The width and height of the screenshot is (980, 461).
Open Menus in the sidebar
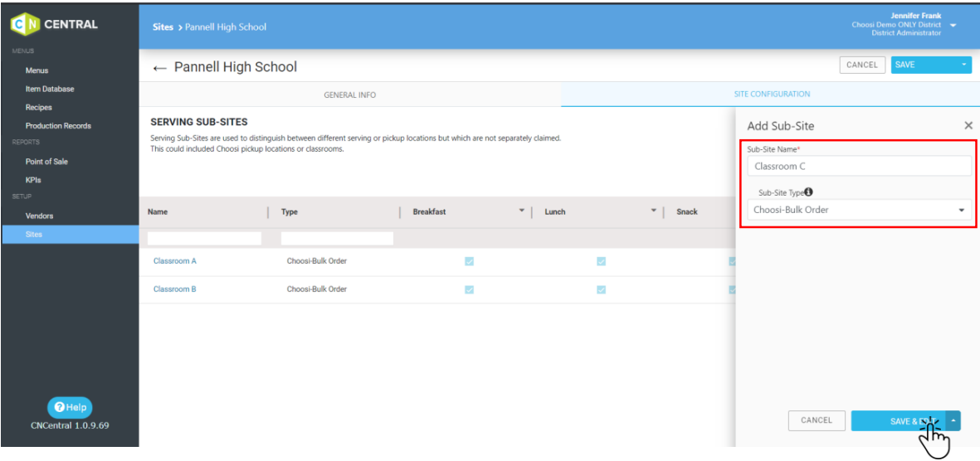click(37, 70)
